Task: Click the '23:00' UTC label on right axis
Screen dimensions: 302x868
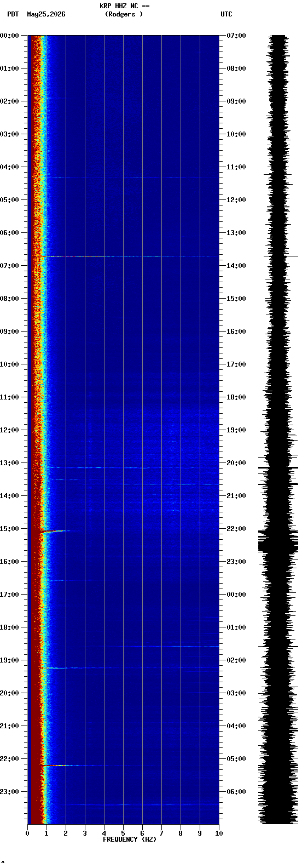Action: coord(236,562)
